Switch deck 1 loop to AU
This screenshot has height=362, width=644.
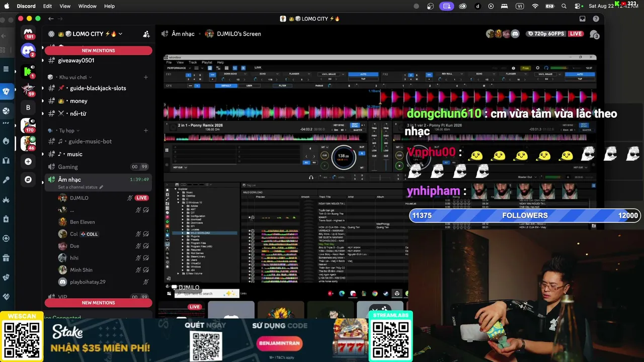coord(306,162)
